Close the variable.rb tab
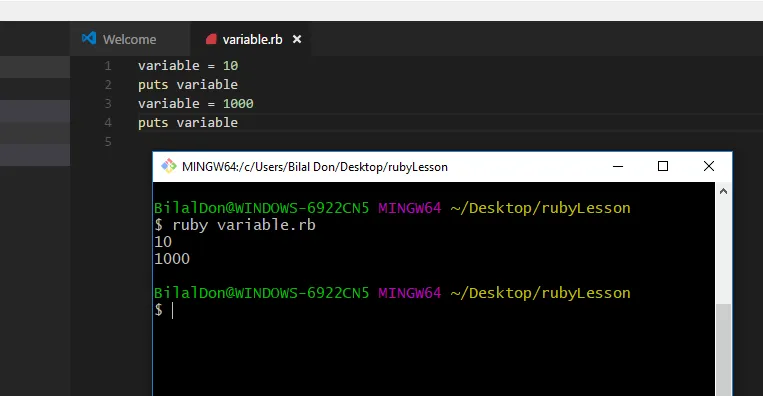 pos(297,39)
